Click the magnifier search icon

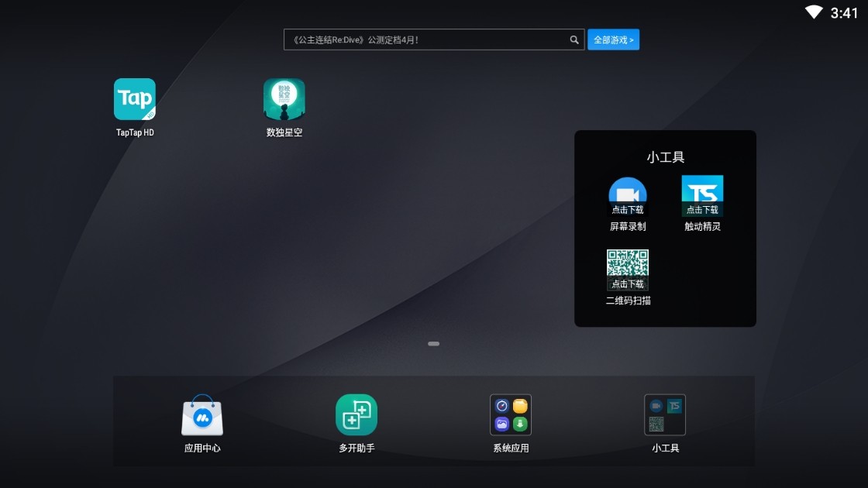[574, 40]
